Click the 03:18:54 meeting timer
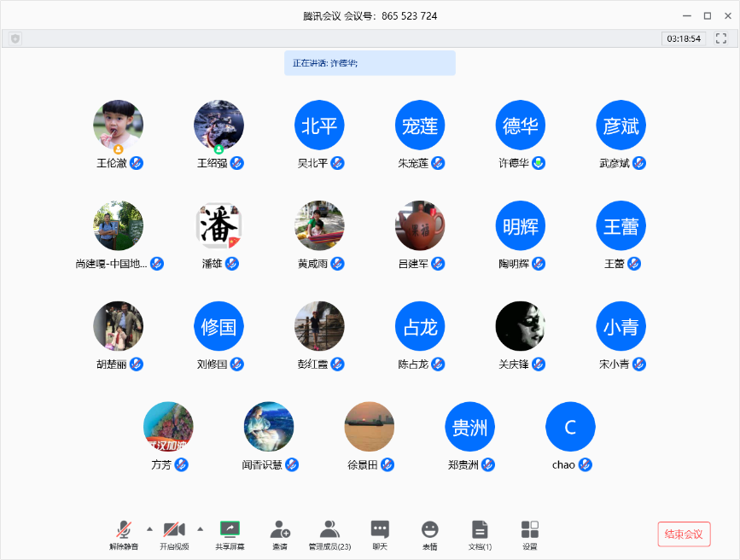 coord(684,38)
